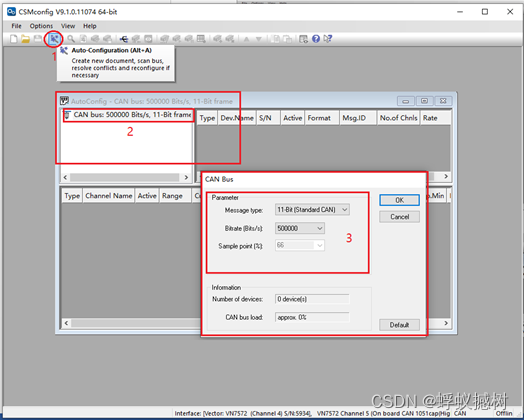524x420 pixels.
Task: Click the Rate column header
Action: coord(435,118)
